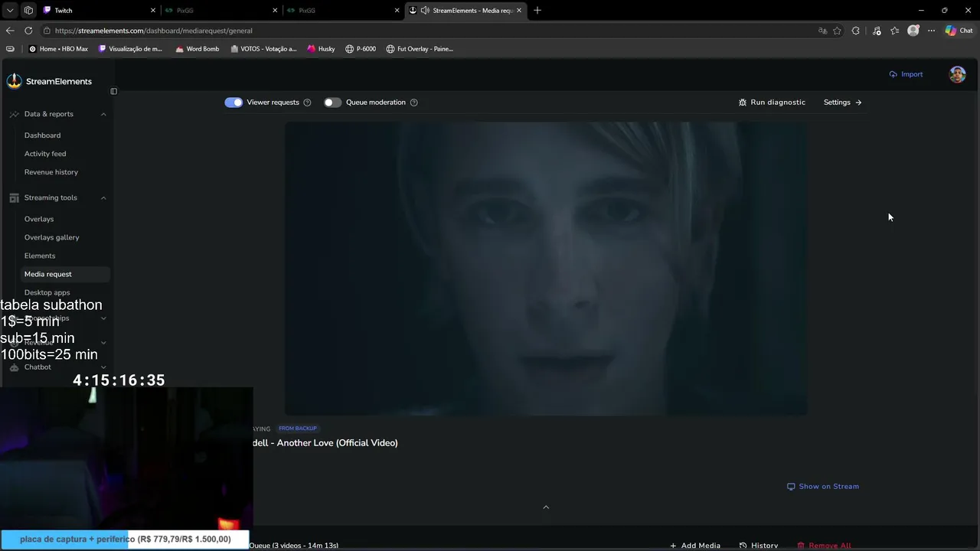Open a new browser tab
Image resolution: width=980 pixels, height=551 pixels.
[x=537, y=11]
